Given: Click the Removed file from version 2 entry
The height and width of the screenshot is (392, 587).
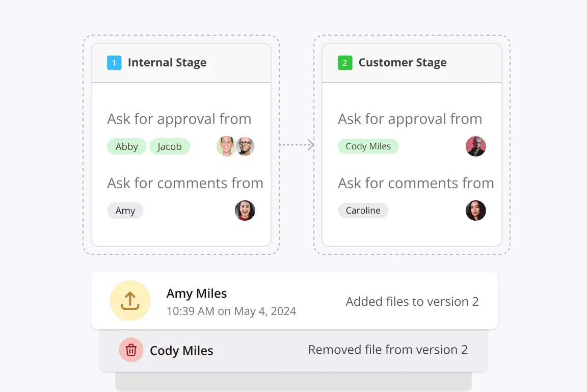Looking at the screenshot, I should tap(388, 350).
